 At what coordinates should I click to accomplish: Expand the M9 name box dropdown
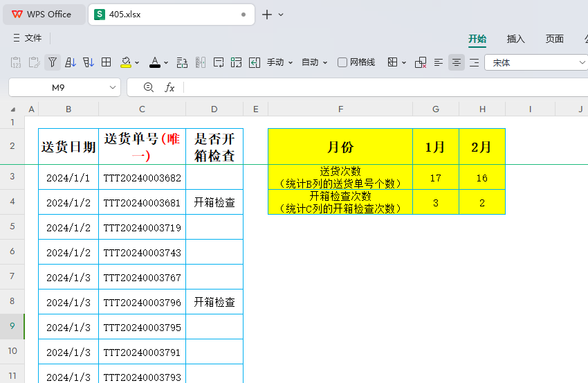[x=113, y=87]
